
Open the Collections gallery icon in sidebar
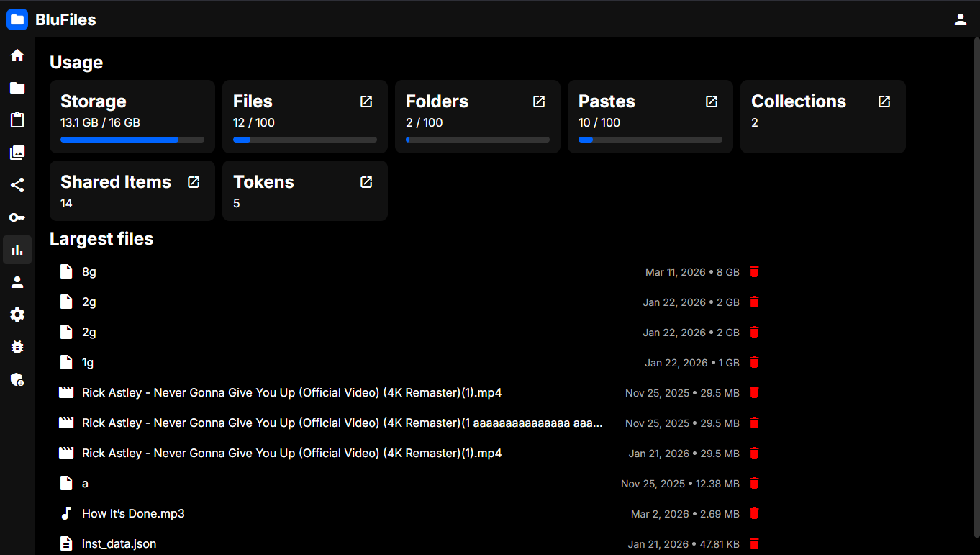[x=17, y=153]
